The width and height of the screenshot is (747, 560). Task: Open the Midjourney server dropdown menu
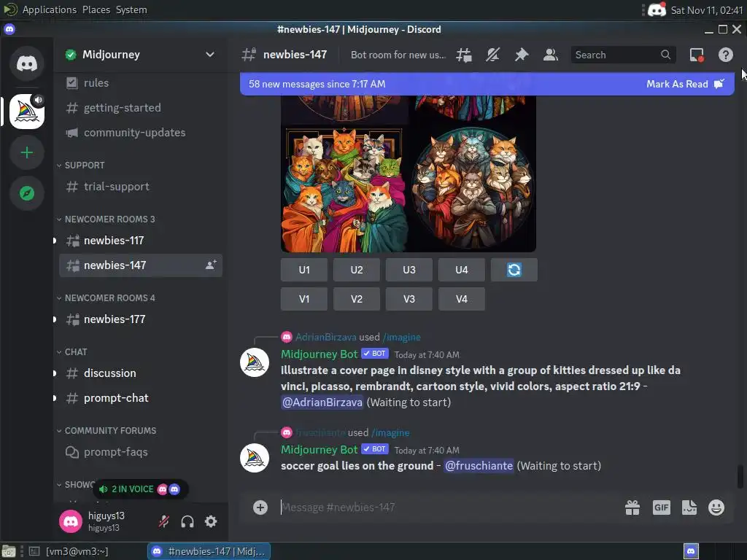tap(209, 54)
